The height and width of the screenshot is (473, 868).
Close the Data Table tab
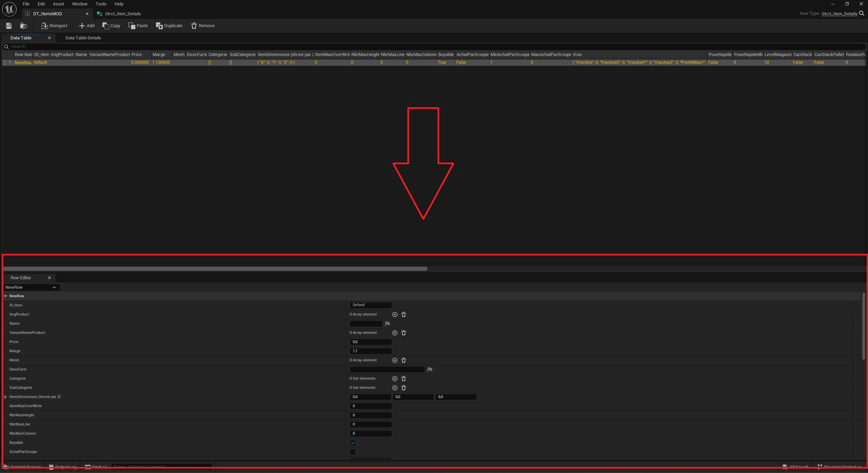coord(50,38)
